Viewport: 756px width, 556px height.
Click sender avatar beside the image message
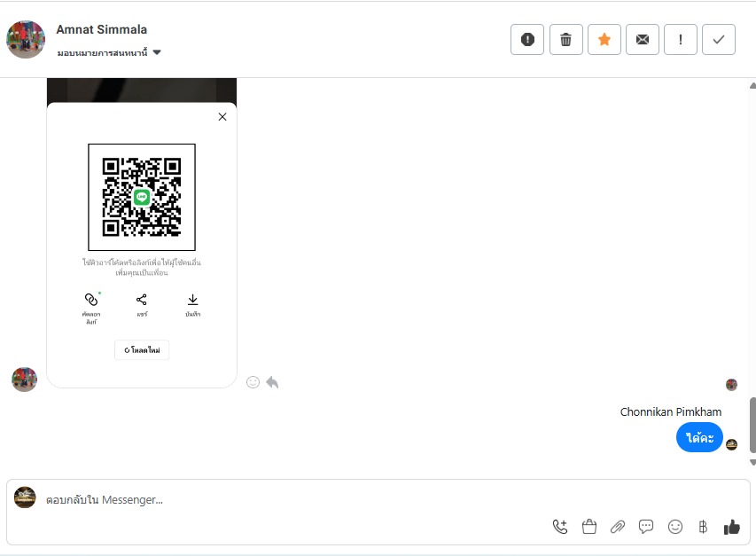pyautogui.click(x=24, y=380)
